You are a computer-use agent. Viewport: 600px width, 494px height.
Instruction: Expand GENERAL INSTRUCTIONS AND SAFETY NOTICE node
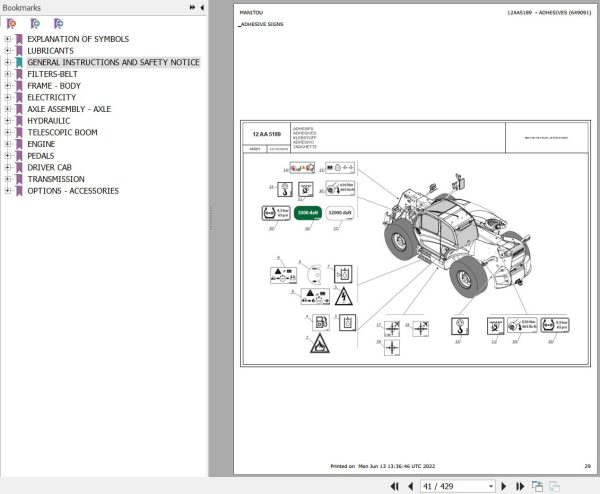pos(7,62)
